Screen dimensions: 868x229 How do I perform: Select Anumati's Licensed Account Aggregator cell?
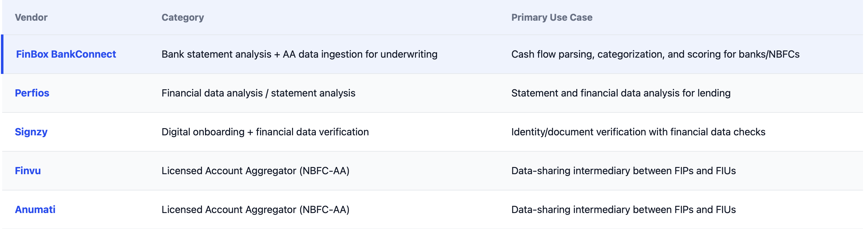coord(255,210)
